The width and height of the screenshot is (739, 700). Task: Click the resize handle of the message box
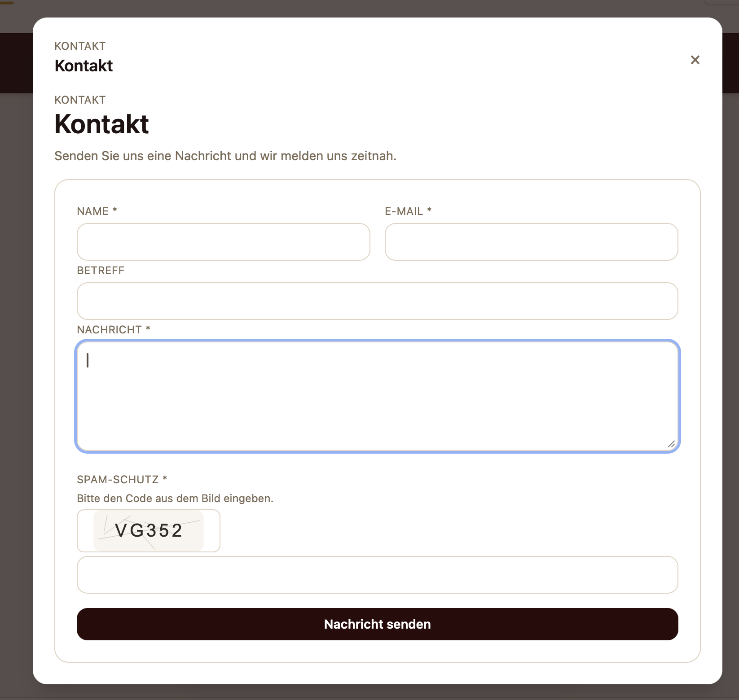point(672,444)
